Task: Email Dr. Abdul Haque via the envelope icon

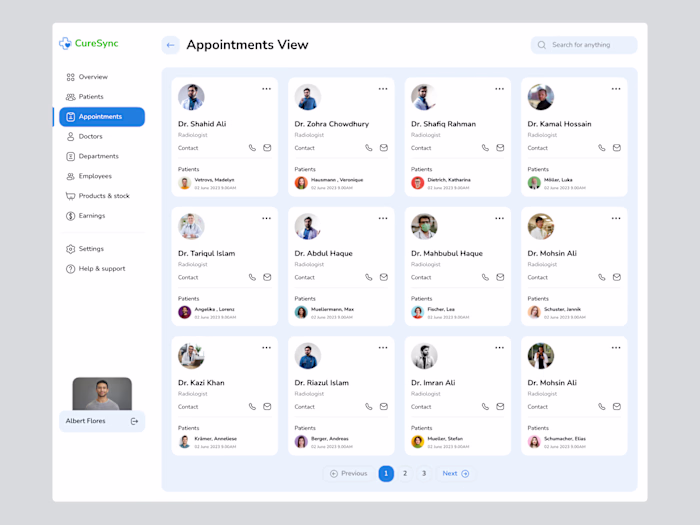Action: (383, 277)
